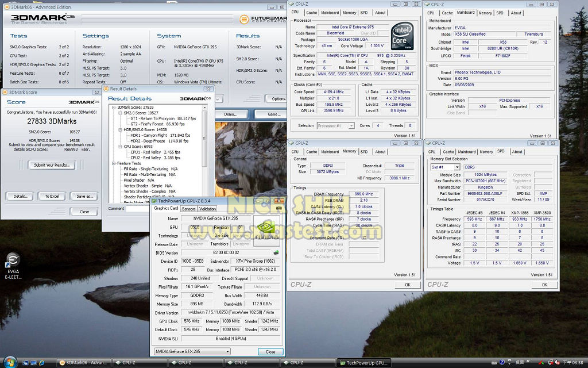Click the To Excel button

(x=52, y=196)
